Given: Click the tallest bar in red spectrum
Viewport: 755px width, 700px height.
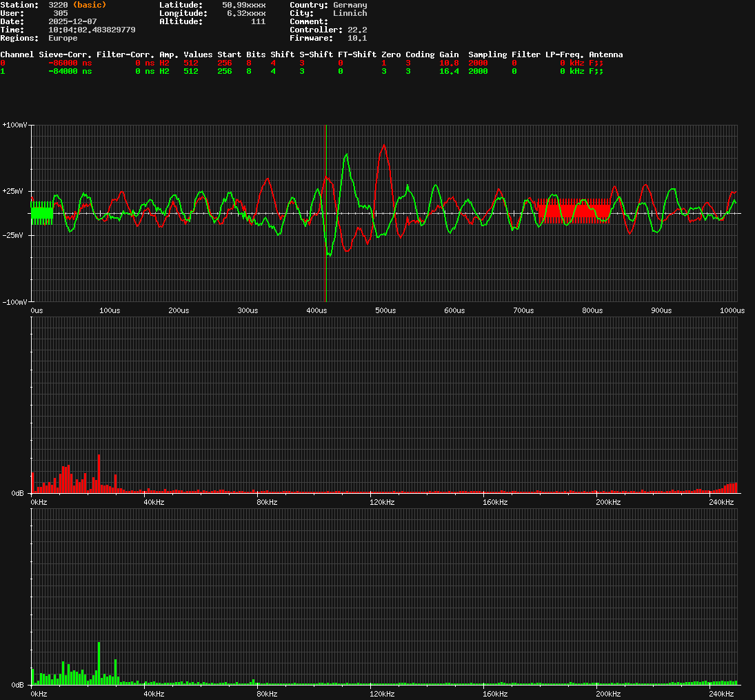Looking at the screenshot, I should tap(99, 472).
